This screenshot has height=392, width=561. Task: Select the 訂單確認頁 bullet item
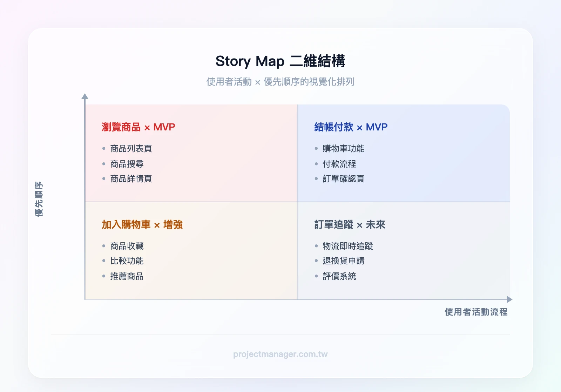pos(343,179)
